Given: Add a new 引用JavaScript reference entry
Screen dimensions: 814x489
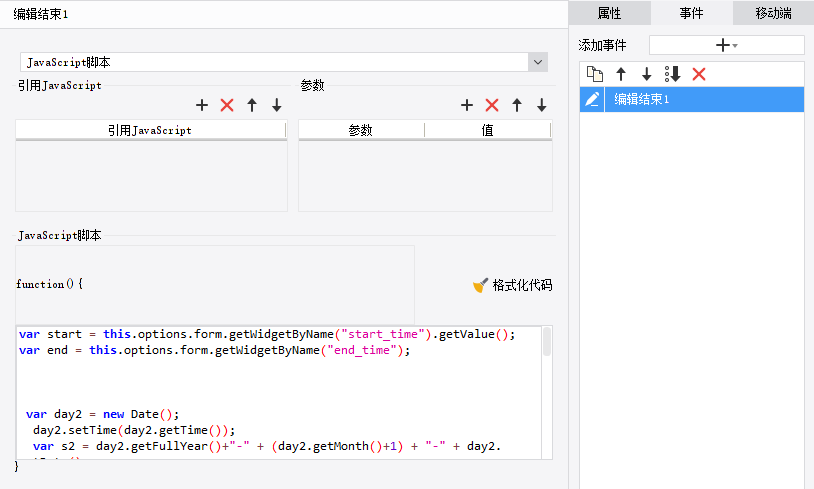Looking at the screenshot, I should point(202,105).
